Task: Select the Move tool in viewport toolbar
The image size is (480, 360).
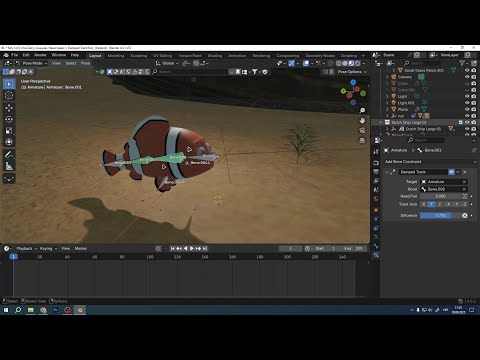Action: tap(9, 107)
